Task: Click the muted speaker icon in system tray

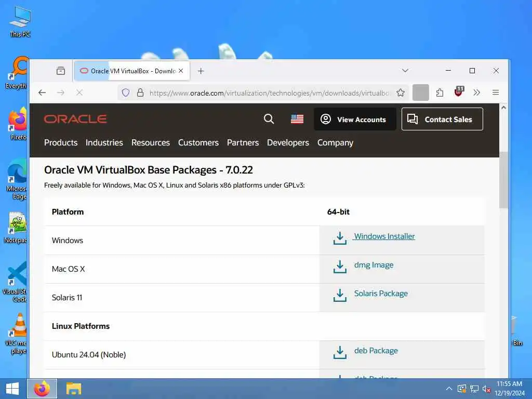Action: pyautogui.click(x=486, y=389)
